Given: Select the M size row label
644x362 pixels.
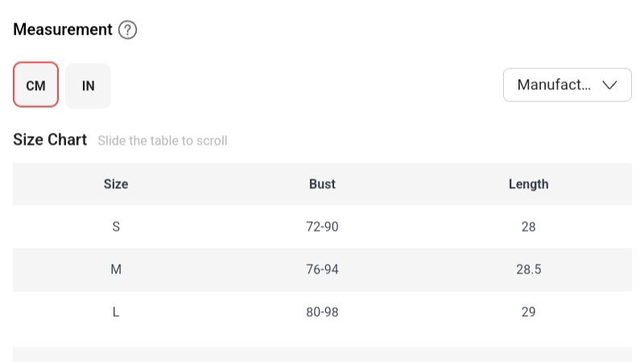Looking at the screenshot, I should click(116, 269).
